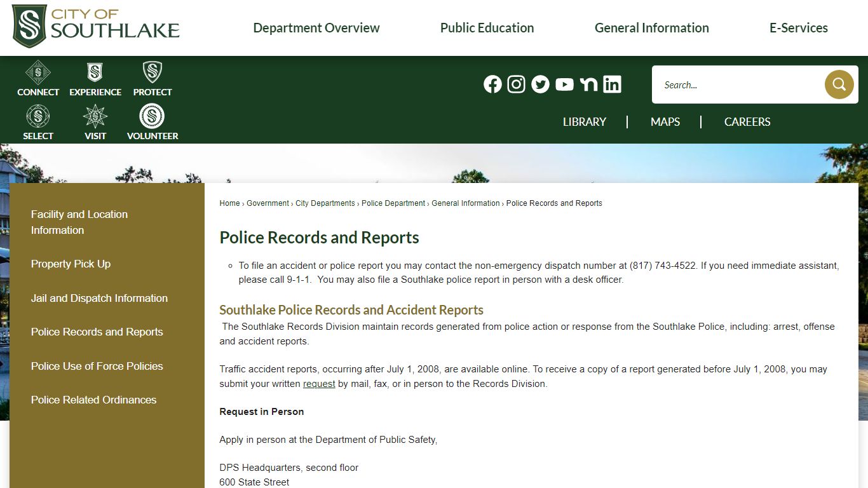Click the 'Southlake Police Records and Accident Reports' heading
Image resolution: width=868 pixels, height=488 pixels.
pos(351,310)
